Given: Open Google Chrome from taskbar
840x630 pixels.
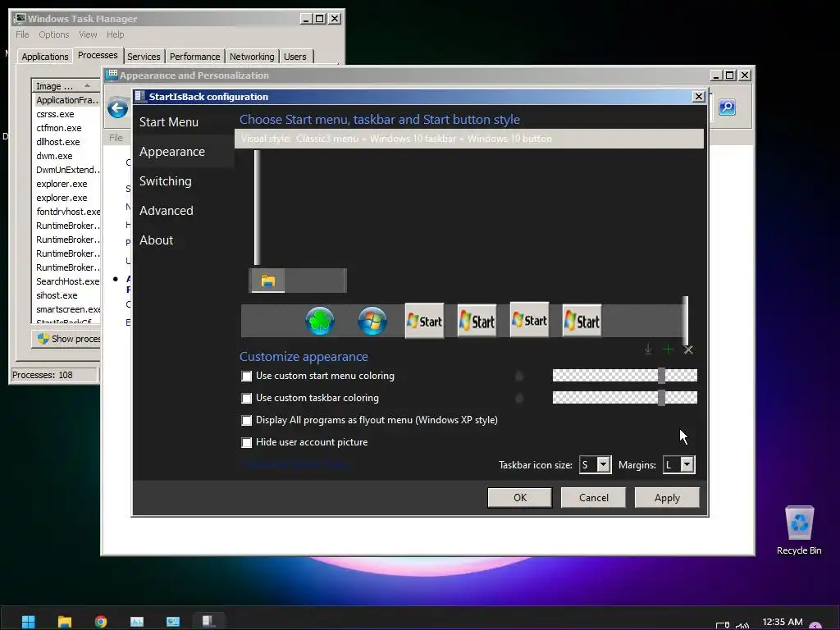Looking at the screenshot, I should pos(101,622).
